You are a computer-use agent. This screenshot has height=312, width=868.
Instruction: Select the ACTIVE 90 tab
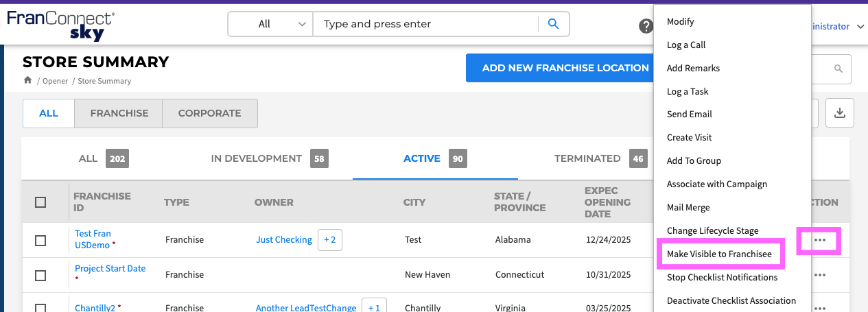click(x=435, y=158)
